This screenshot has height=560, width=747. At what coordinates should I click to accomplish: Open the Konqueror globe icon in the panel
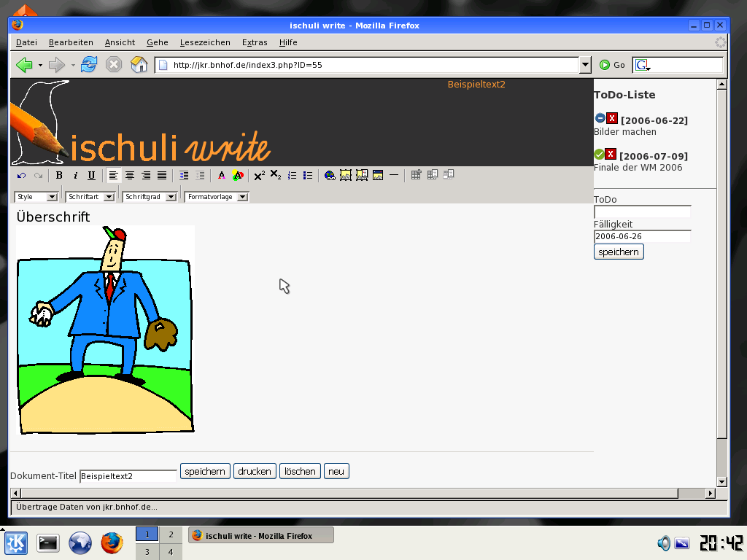[80, 543]
